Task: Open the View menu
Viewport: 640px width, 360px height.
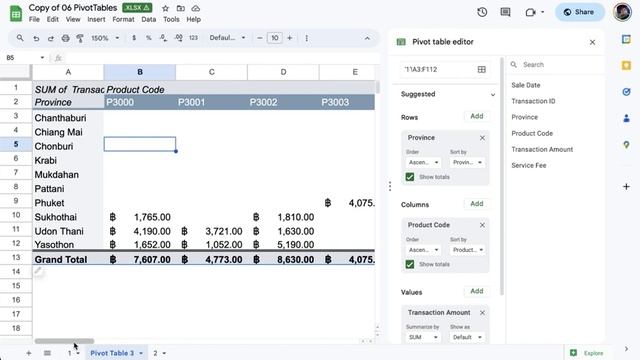Action: tap(73, 19)
